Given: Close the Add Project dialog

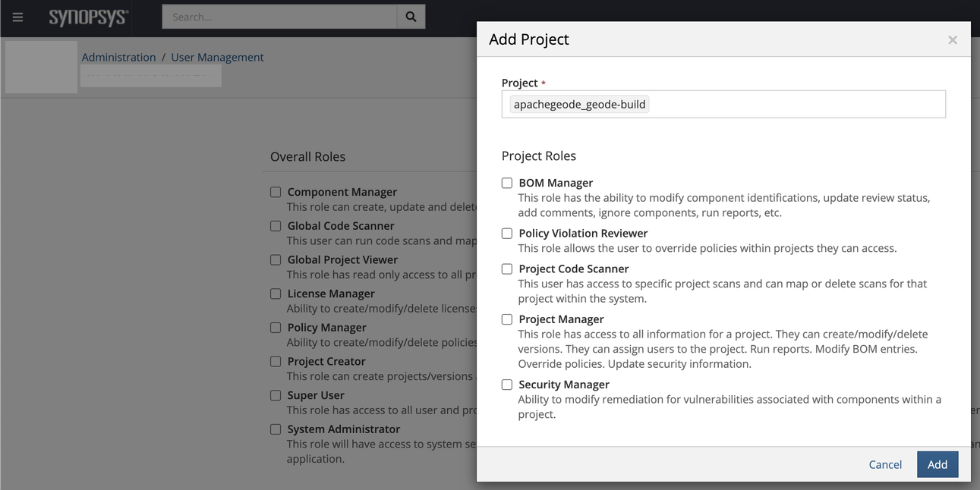Looking at the screenshot, I should [952, 40].
